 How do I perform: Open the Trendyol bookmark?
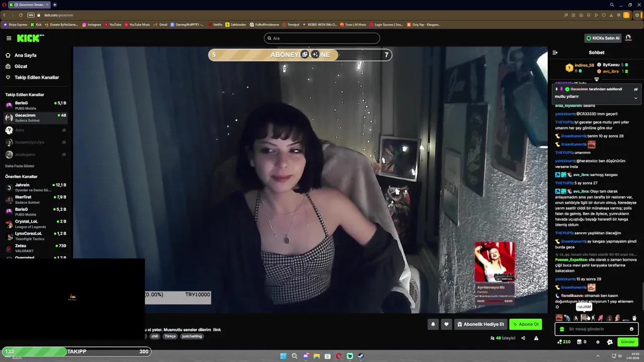coord(291,25)
